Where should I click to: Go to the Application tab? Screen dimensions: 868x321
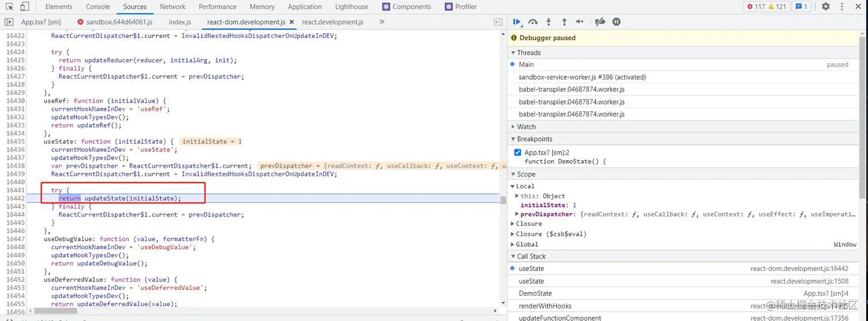pyautogui.click(x=305, y=7)
